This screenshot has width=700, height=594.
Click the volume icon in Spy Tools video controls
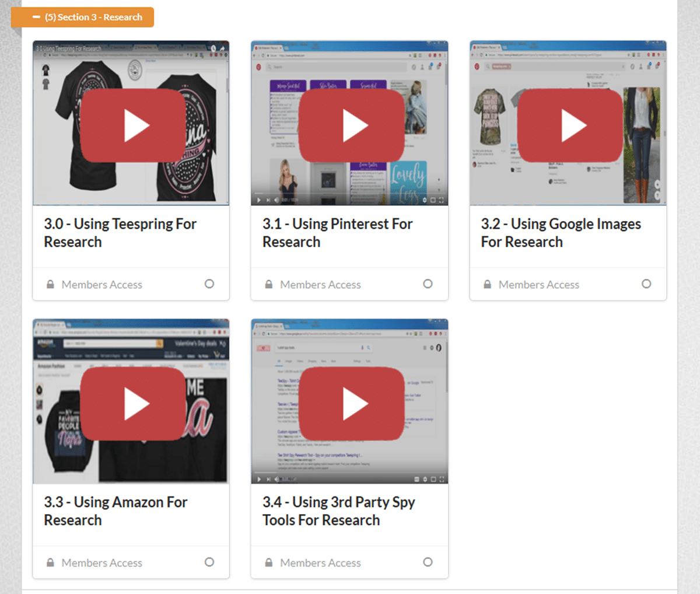click(x=276, y=479)
